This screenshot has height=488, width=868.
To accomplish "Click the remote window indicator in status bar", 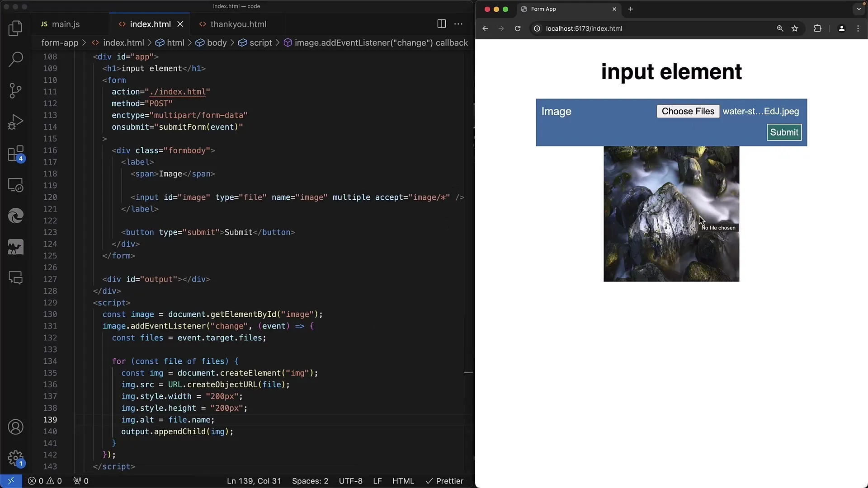I will (x=11, y=481).
